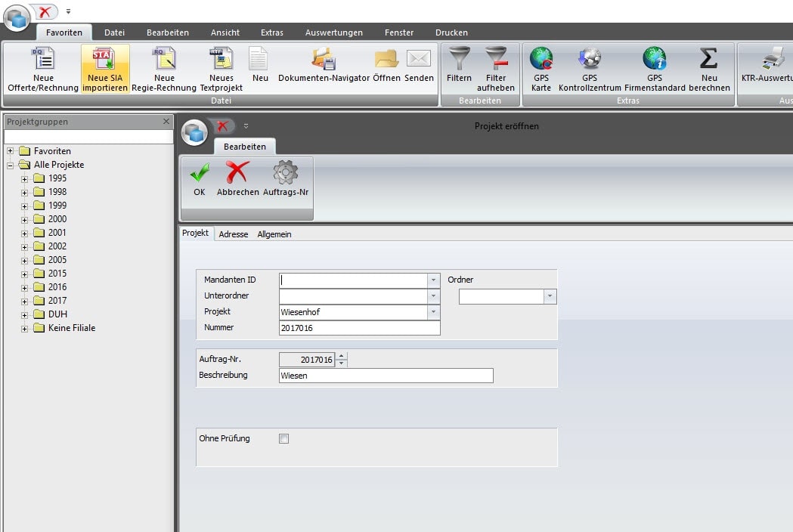This screenshot has height=532, width=793.
Task: Select the Projekt form tab
Action: 196,234
